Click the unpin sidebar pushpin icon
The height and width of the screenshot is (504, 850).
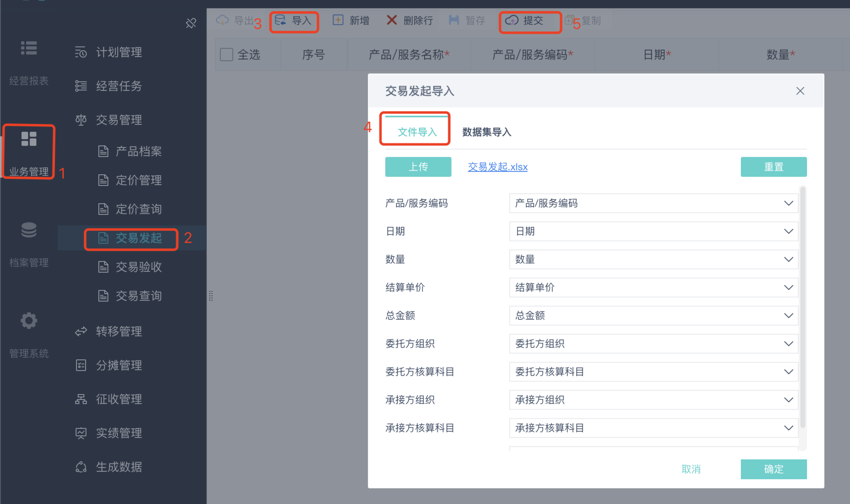click(191, 23)
